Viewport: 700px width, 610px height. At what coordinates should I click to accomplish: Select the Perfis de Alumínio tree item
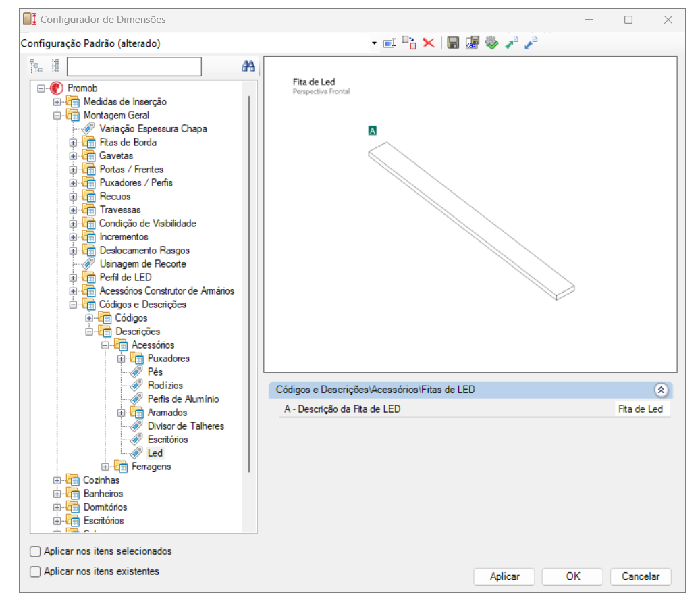183,399
